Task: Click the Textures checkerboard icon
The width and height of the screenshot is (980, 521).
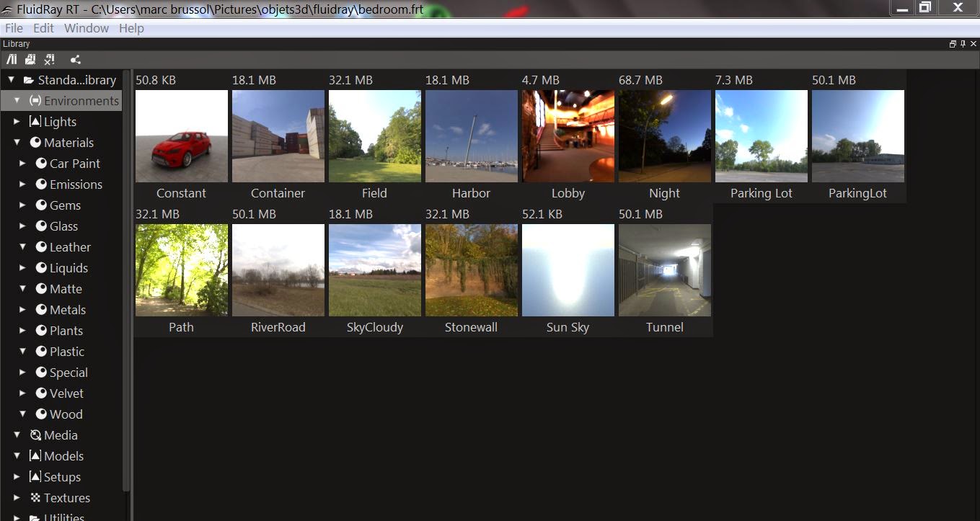Action: point(35,498)
